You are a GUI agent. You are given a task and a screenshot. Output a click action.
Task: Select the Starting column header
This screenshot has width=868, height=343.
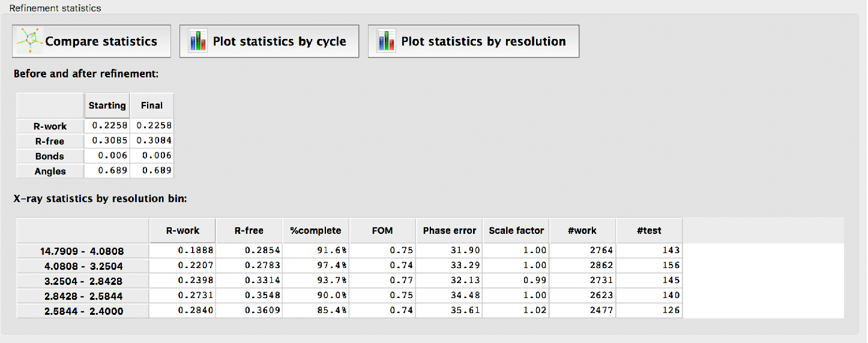pos(107,106)
